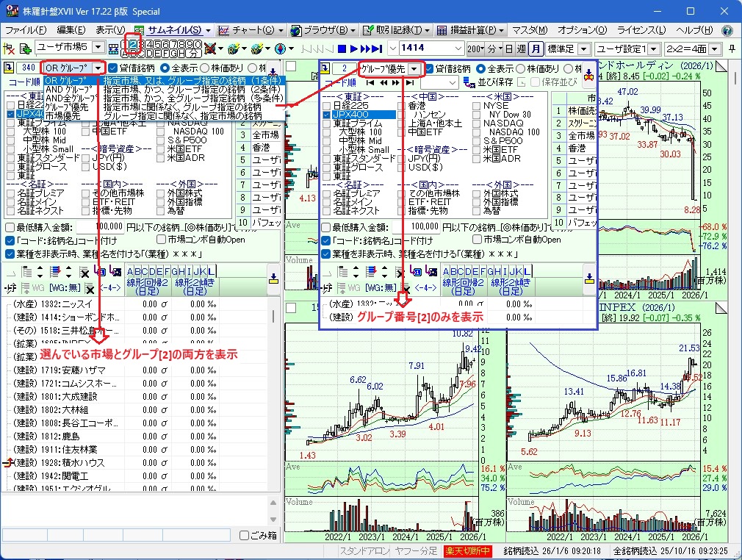The height and width of the screenshot is (560, 742).
Task: Click the blue stop square playback icon
Action: click(341, 49)
